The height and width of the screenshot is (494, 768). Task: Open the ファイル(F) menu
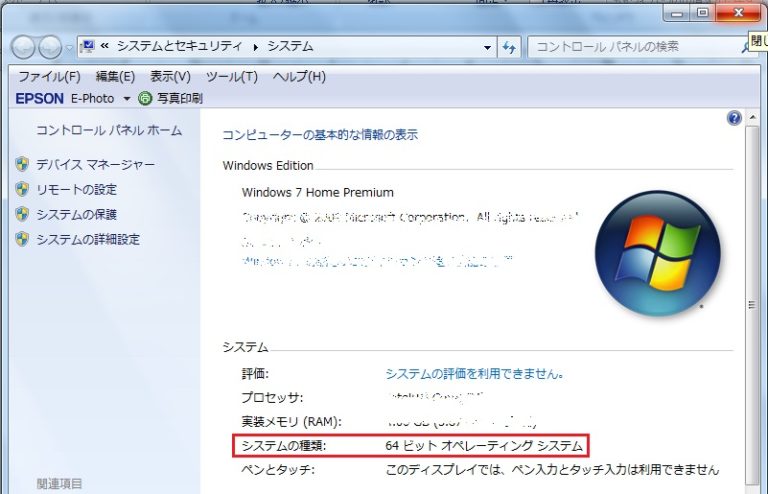tap(49, 76)
